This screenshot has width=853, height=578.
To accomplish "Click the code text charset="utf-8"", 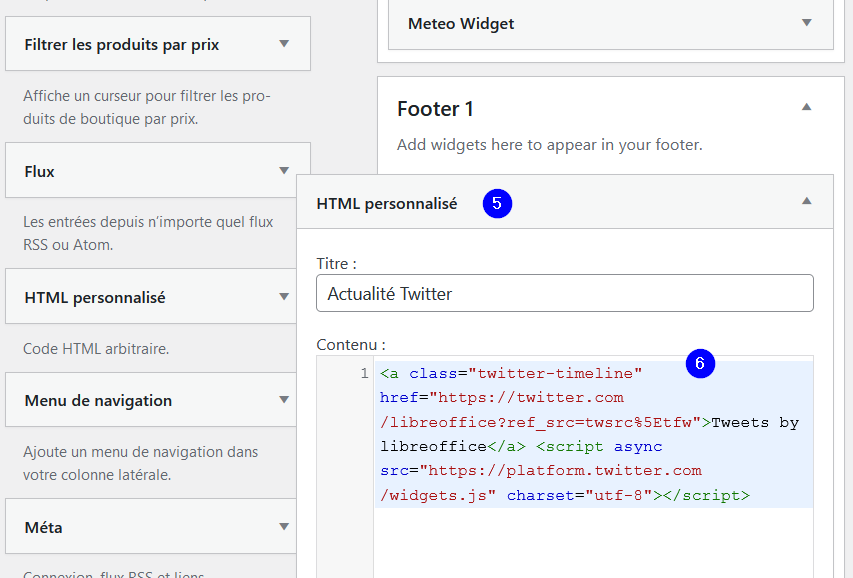I will click(579, 495).
